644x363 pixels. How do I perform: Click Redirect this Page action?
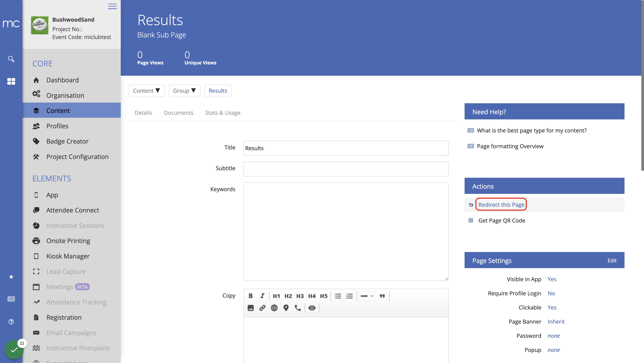tap(501, 205)
